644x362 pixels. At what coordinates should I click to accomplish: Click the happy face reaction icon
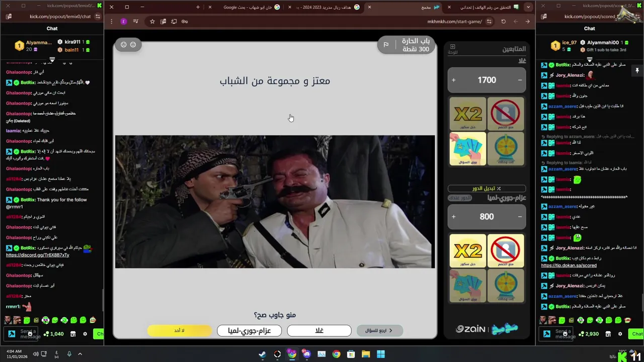pos(133,45)
